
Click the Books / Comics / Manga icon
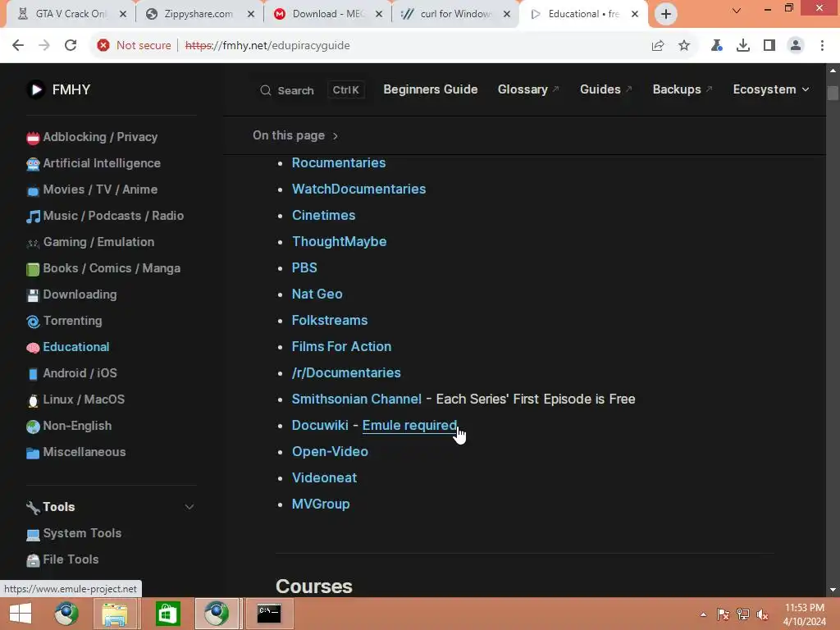(x=33, y=269)
